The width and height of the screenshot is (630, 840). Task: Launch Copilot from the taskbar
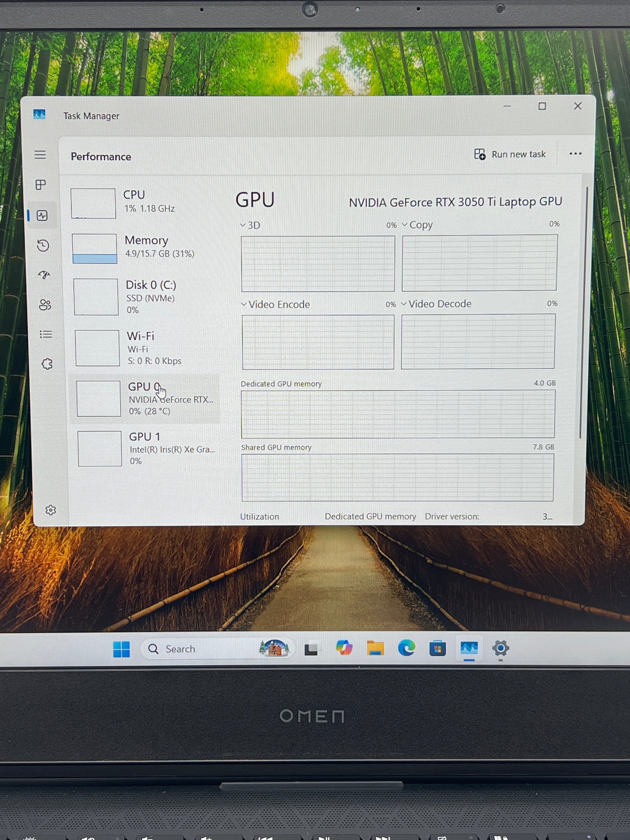click(x=344, y=648)
